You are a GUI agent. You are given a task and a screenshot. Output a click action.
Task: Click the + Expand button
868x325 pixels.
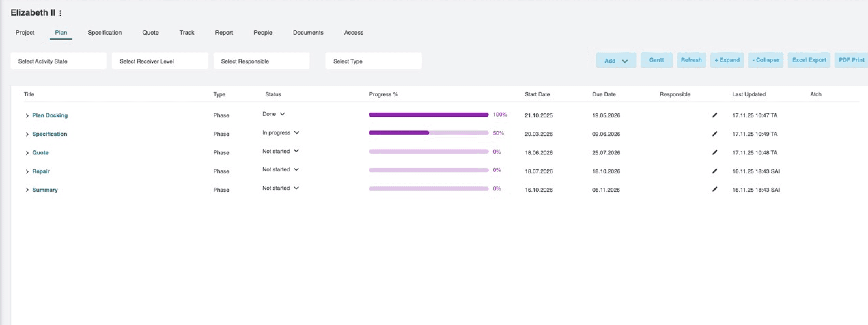tap(727, 60)
